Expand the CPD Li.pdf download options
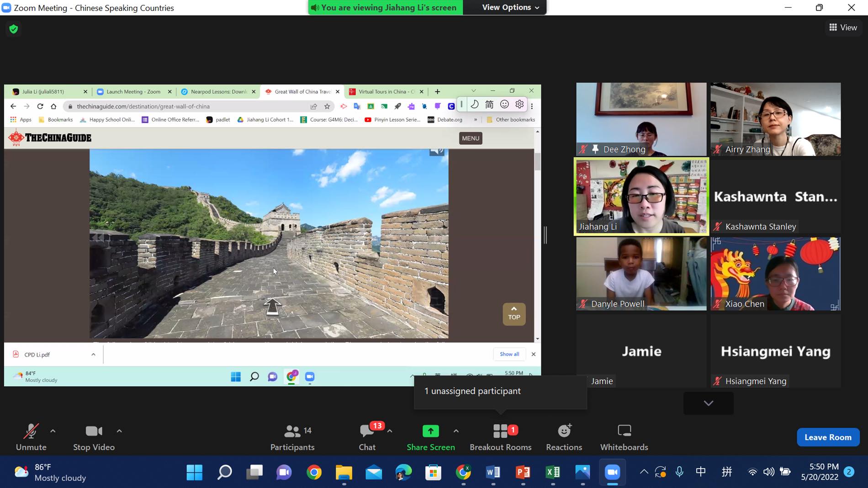The width and height of the screenshot is (868, 488). (x=93, y=355)
